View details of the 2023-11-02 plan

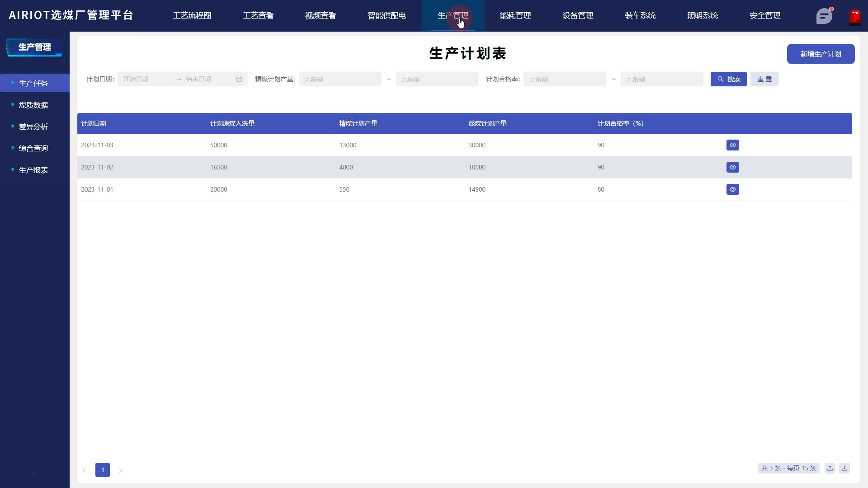coord(732,167)
